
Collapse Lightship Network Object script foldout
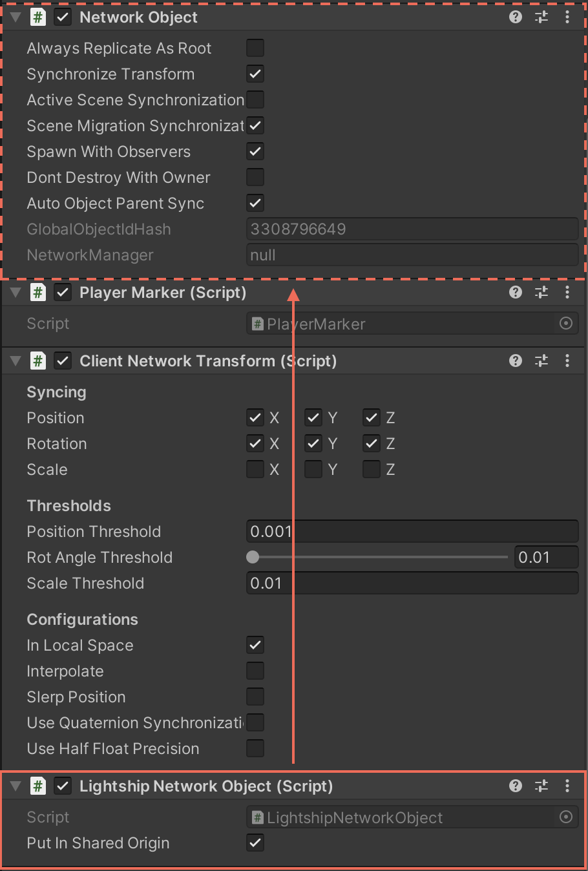[16, 786]
